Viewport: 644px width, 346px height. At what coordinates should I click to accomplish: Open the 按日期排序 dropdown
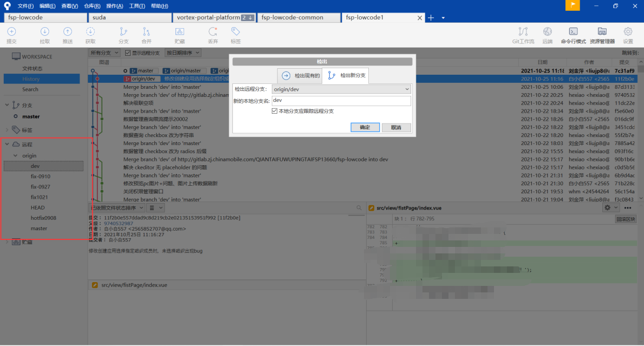coord(183,53)
